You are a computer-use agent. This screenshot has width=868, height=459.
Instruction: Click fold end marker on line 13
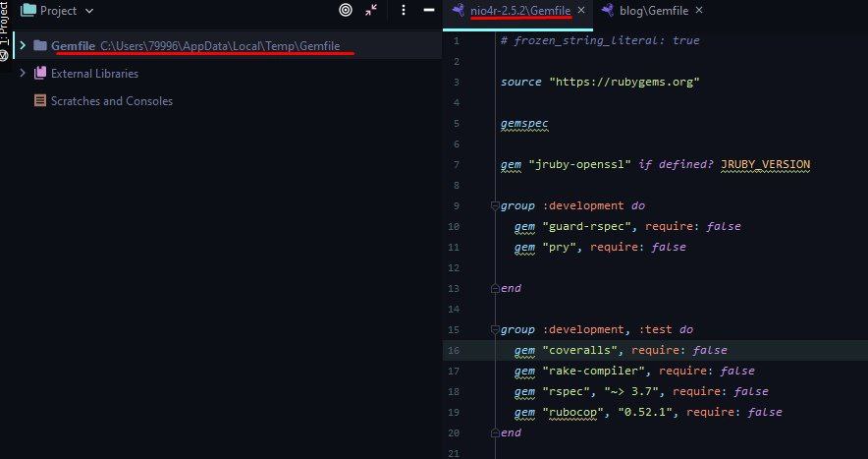(x=495, y=288)
